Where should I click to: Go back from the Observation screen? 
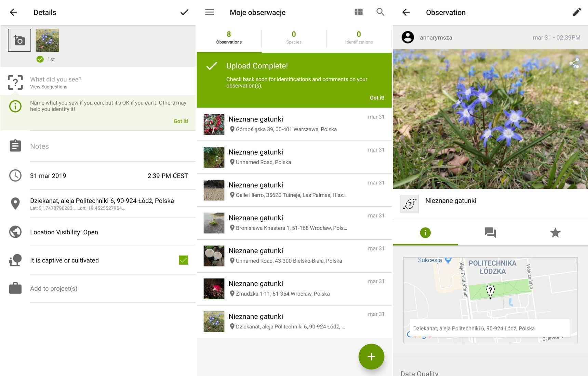coord(406,12)
